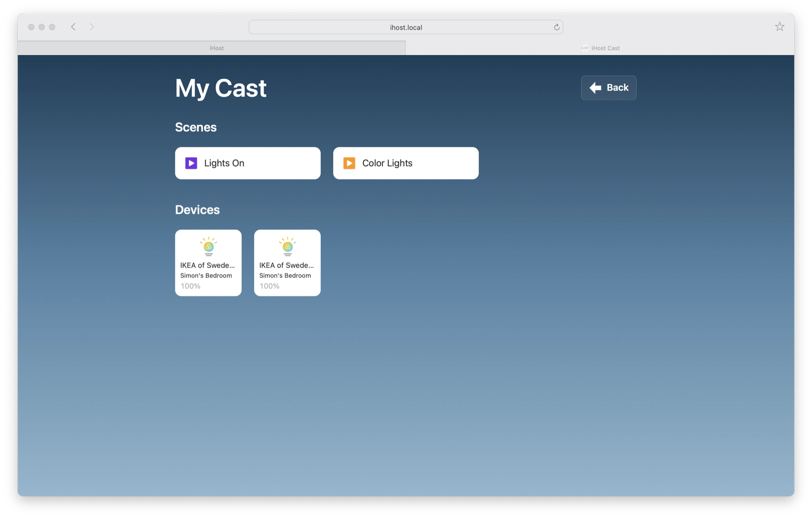The height and width of the screenshot is (518, 812).
Task: Switch to the iHost tab
Action: [x=212, y=48]
